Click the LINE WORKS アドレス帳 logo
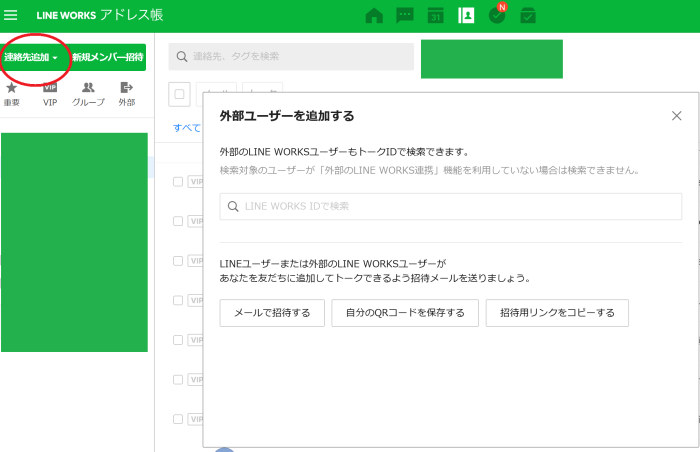Viewport: 700px width, 452px height. click(x=100, y=15)
